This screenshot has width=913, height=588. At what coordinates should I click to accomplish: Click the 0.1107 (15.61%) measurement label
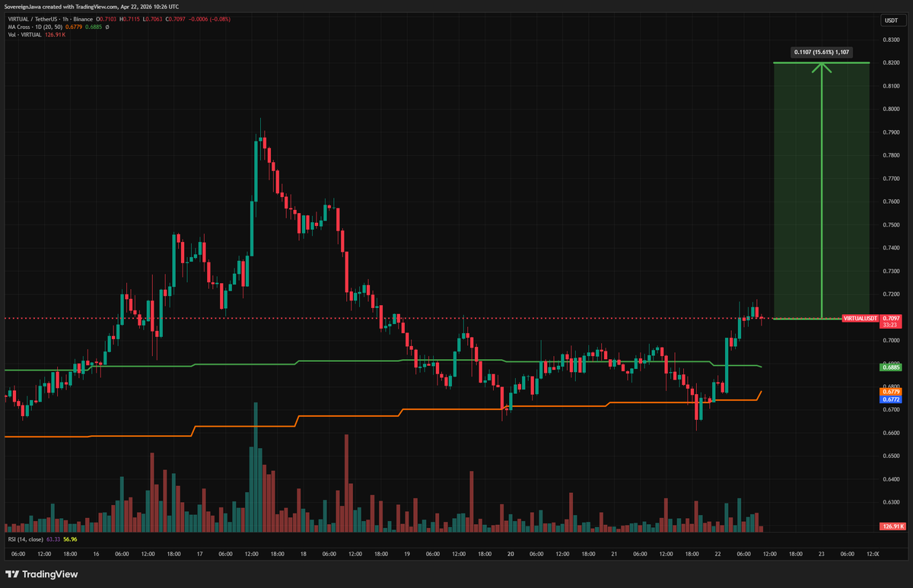pos(821,52)
